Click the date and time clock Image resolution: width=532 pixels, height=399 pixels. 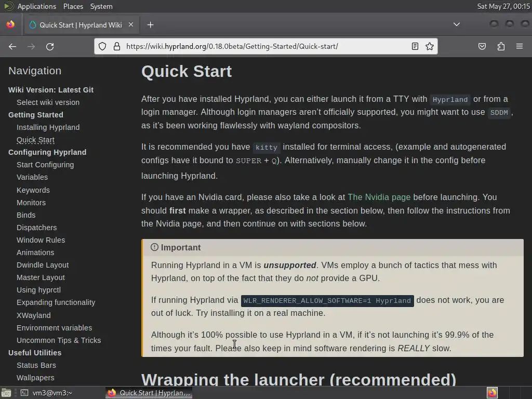click(503, 6)
